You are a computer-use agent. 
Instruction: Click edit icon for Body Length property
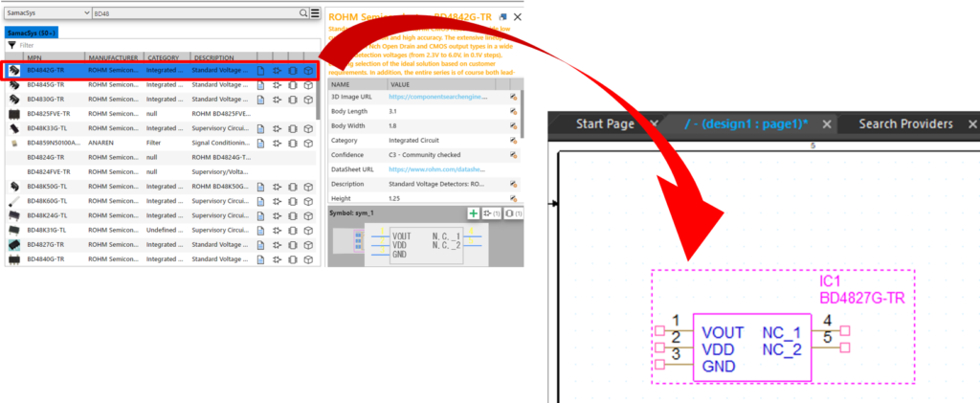513,111
